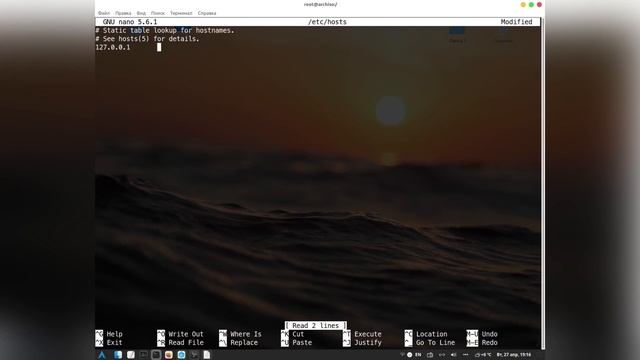Select the highlighted active terminal taskbar icon

tap(156, 355)
